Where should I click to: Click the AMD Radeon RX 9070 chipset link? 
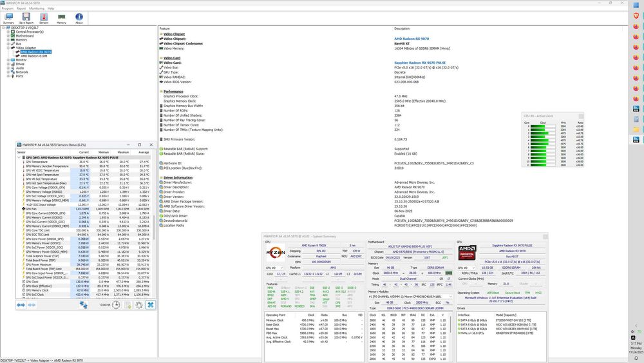pyautogui.click(x=412, y=39)
